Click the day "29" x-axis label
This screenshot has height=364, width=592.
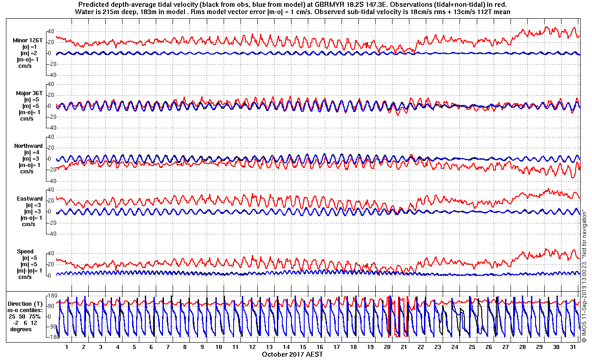(x=539, y=347)
